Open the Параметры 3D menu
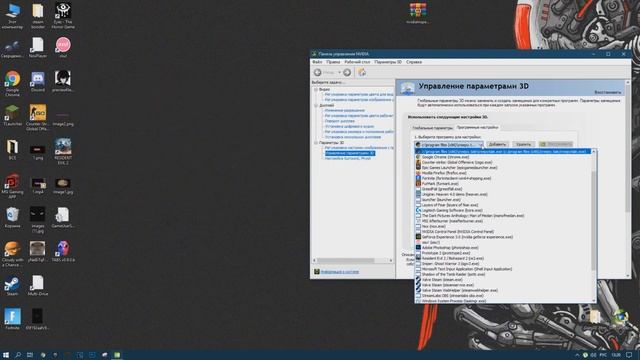Image resolution: width=640 pixels, height=360 pixels. click(x=388, y=62)
